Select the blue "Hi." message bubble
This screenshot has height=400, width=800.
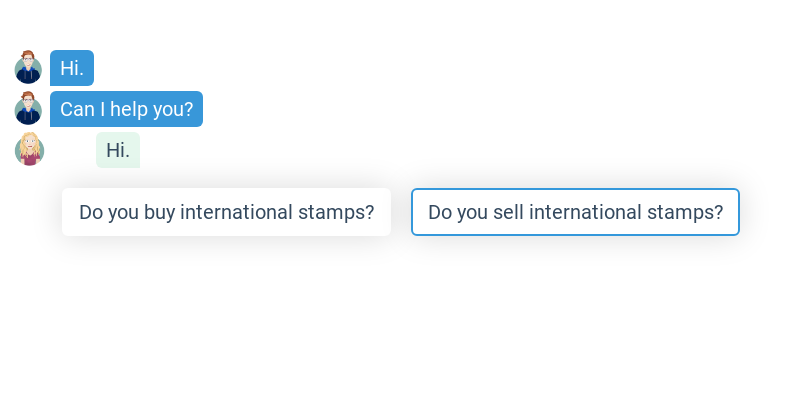[72, 68]
